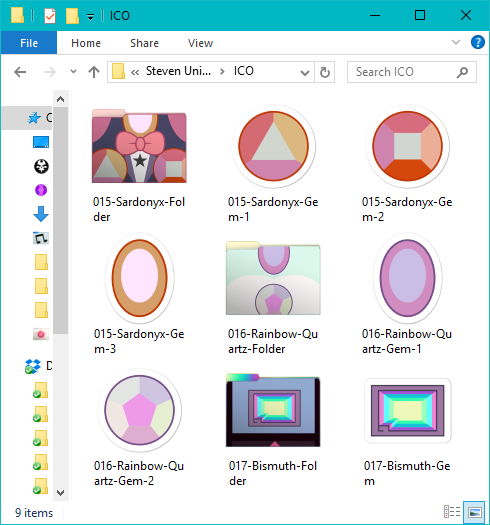This screenshot has height=525, width=490.
Task: Click the 9 items status text
Action: 34,513
